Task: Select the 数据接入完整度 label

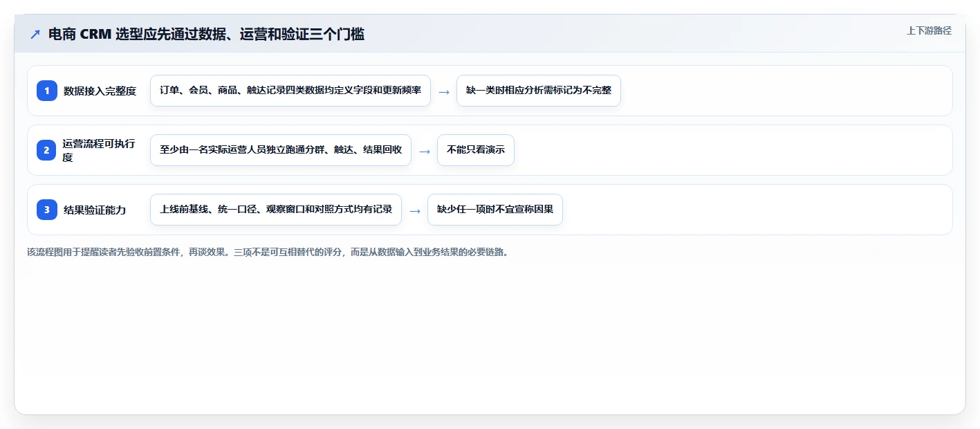Action: (x=100, y=91)
